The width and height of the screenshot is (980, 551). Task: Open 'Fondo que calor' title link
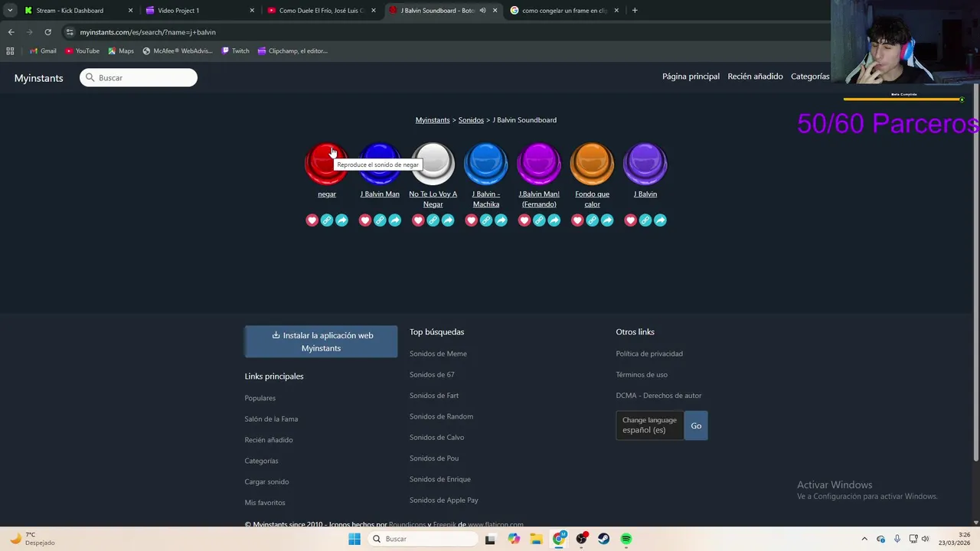[x=592, y=199]
